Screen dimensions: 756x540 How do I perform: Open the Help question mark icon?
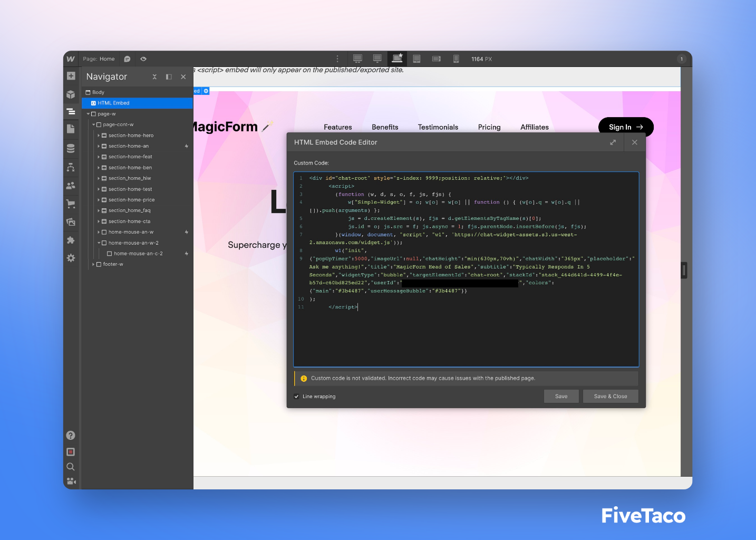pos(71,435)
